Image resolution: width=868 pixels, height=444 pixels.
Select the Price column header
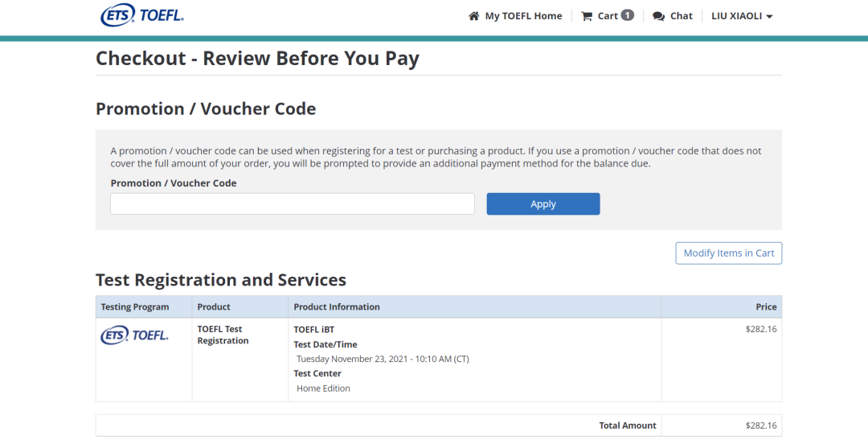(x=766, y=306)
